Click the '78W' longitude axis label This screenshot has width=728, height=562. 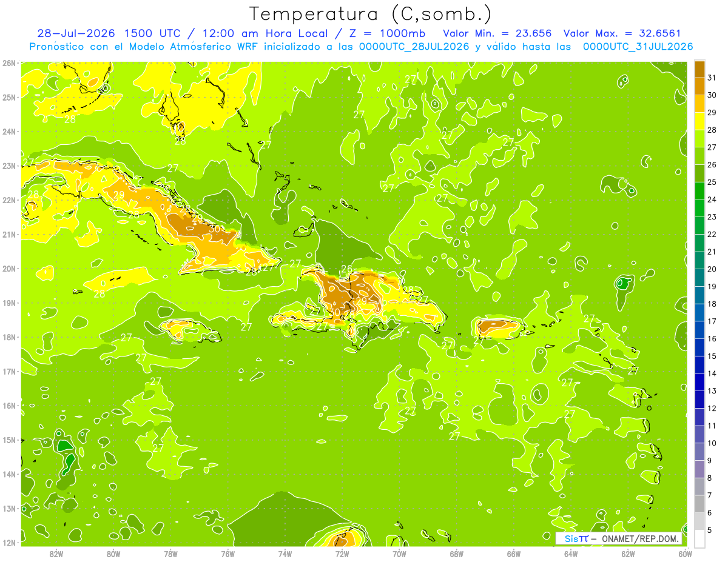coord(171,553)
